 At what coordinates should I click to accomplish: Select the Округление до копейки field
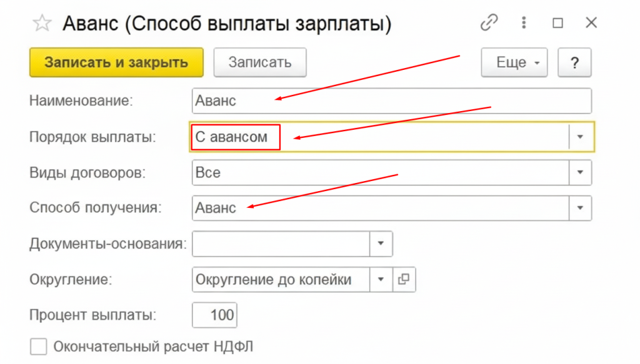(281, 279)
